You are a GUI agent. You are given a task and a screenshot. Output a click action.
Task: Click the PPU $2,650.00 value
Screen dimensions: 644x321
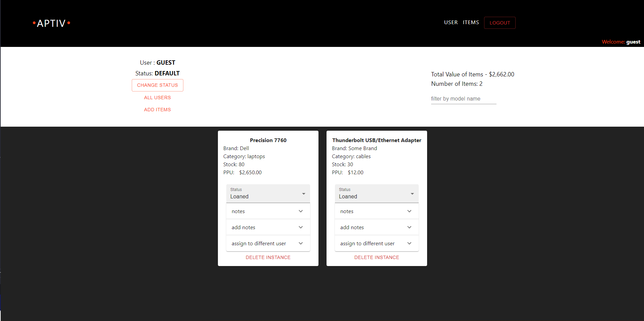pyautogui.click(x=250, y=172)
